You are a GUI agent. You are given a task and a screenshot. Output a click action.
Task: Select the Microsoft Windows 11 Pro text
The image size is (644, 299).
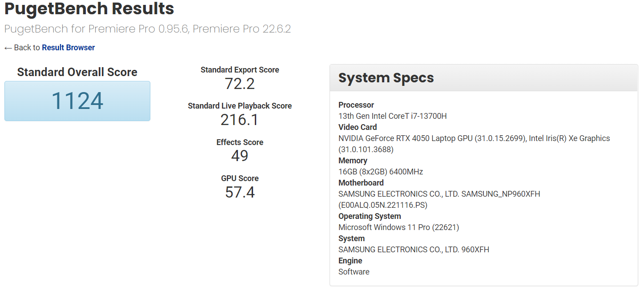pyautogui.click(x=398, y=227)
